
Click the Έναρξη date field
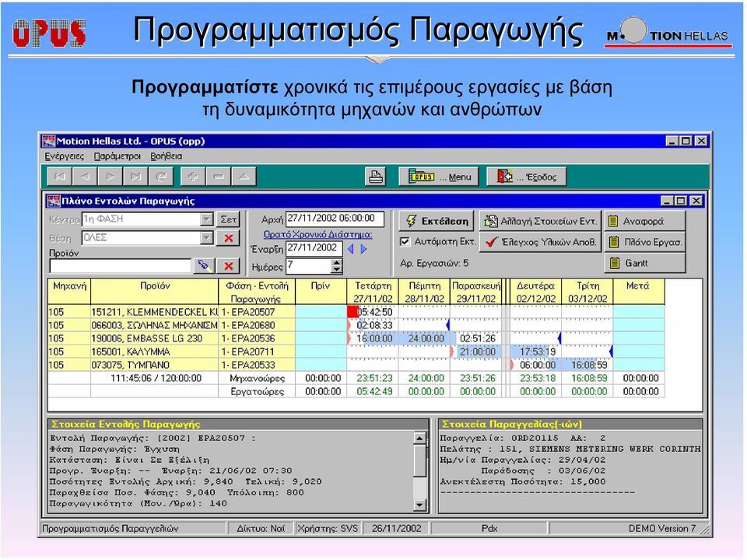tap(314, 248)
